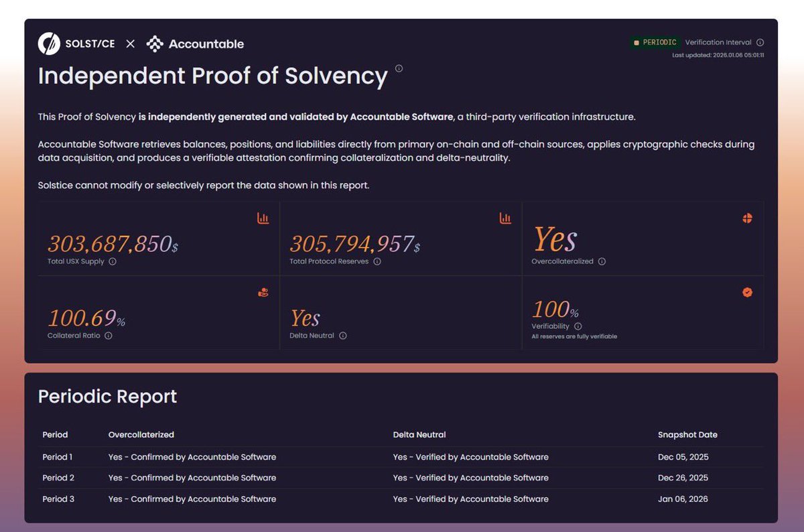Image resolution: width=804 pixels, height=532 pixels.
Task: Click Period 3 'Yes - Verified by Accountable Software'
Action: point(471,498)
